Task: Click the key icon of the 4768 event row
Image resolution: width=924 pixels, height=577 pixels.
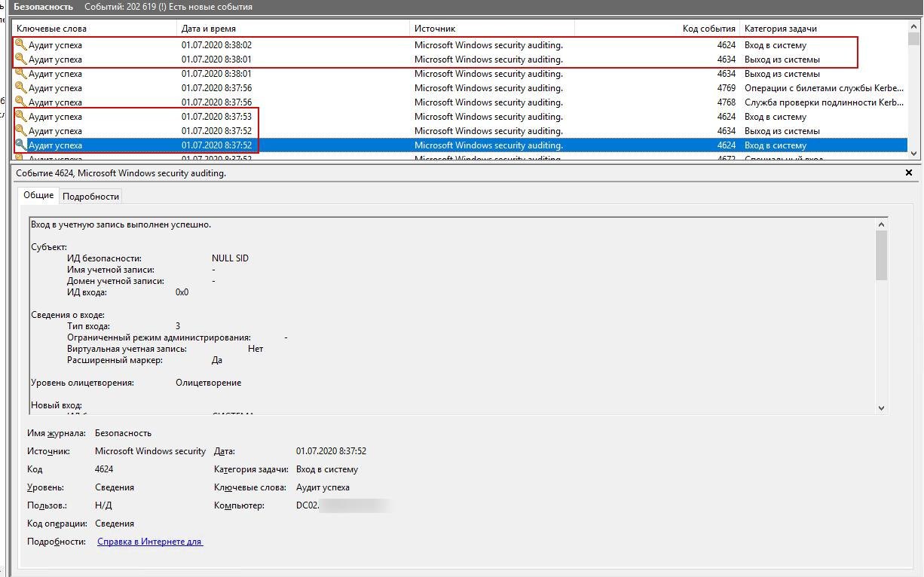Action: click(21, 102)
